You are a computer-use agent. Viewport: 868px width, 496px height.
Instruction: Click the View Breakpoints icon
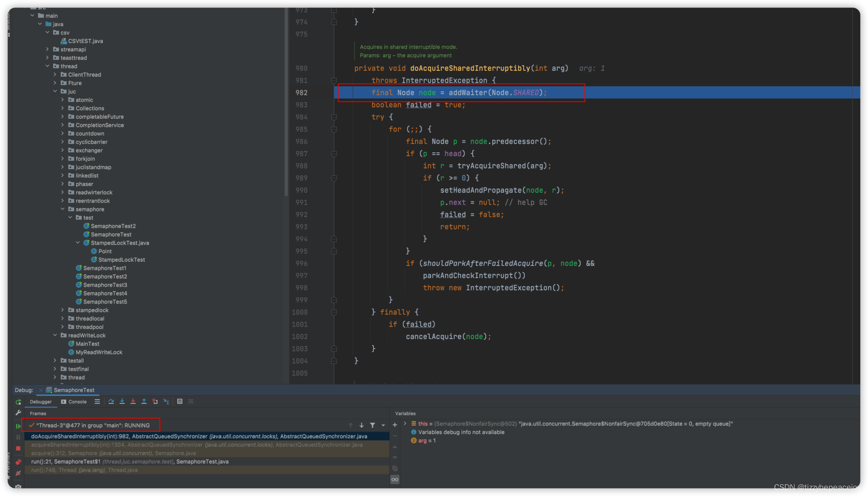[18, 462]
